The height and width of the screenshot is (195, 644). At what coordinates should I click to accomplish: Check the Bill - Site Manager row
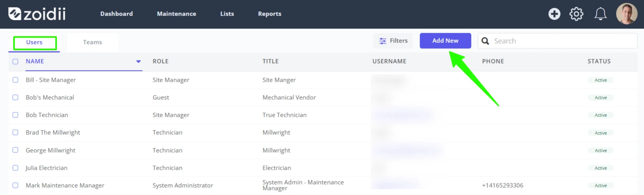pos(15,80)
